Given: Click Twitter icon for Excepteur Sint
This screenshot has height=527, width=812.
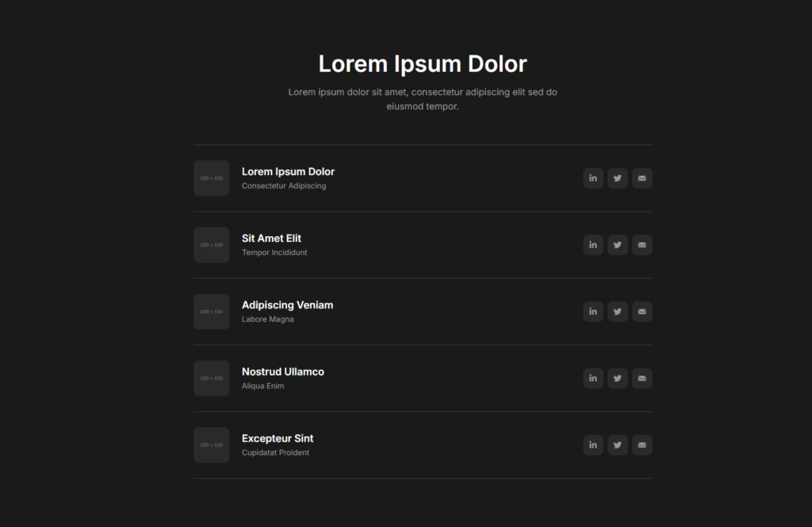Looking at the screenshot, I should coord(617,445).
